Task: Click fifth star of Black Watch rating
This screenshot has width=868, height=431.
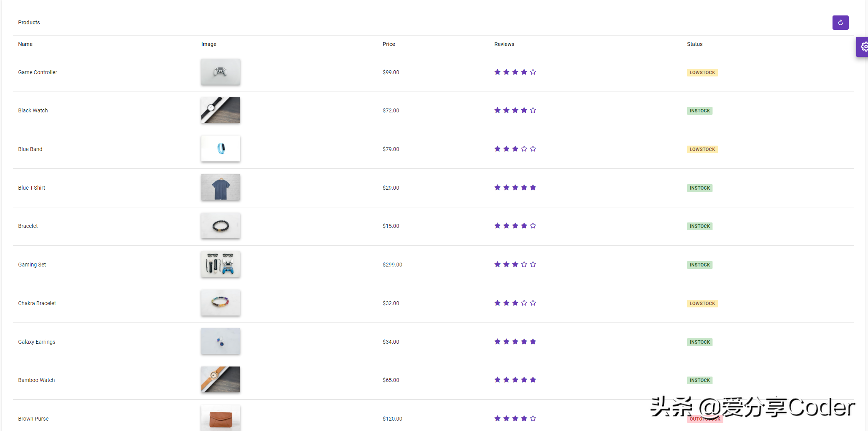Action: (x=533, y=110)
